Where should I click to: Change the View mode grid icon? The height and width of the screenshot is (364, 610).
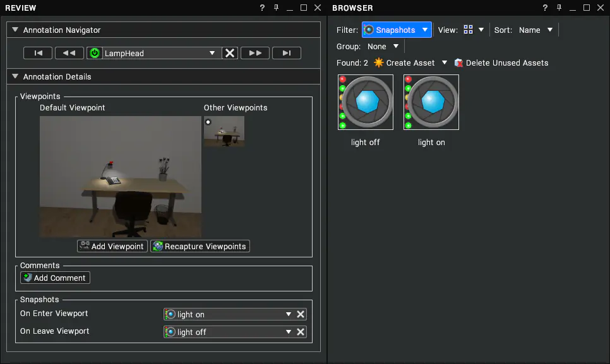[x=468, y=30]
